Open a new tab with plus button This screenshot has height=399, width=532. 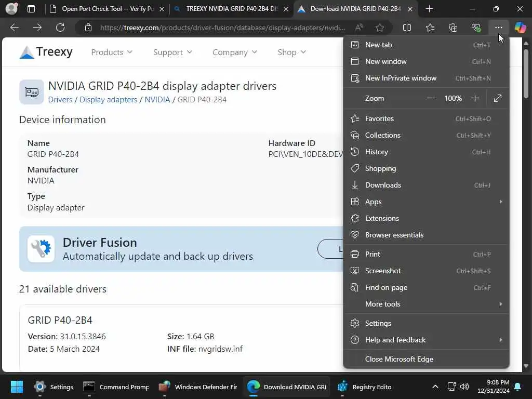429,9
